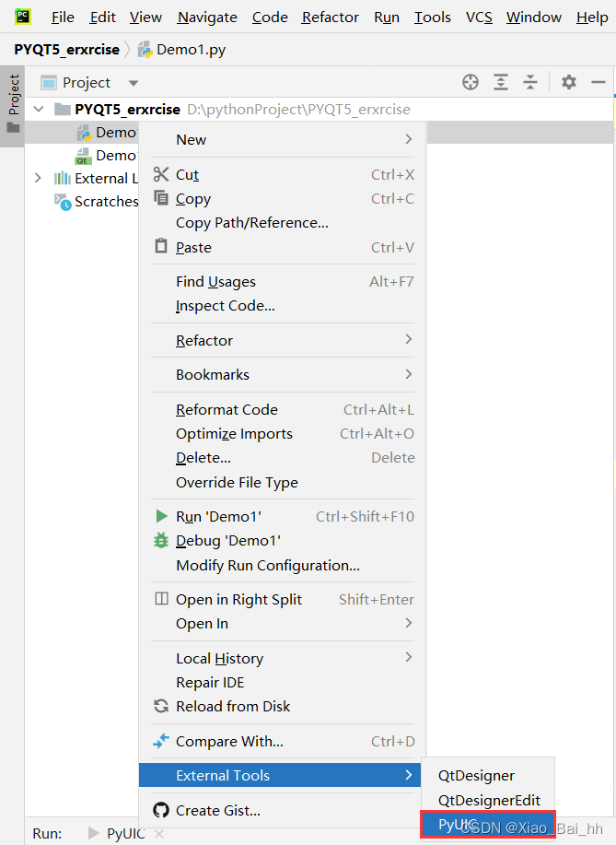Open the Run menu
The height and width of the screenshot is (845, 616).
tap(387, 18)
